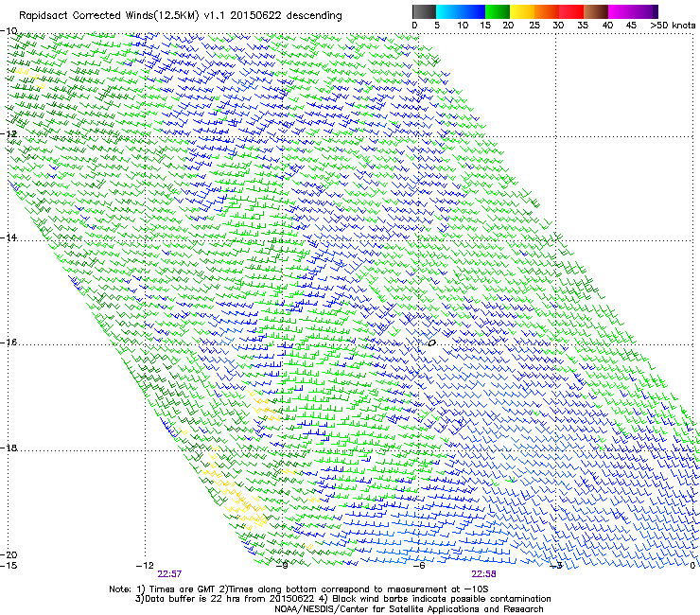The image size is (700, 615).
Task: Click the "Data buffer is 22 hrs" note line
Action: pyautogui.click(x=342, y=599)
